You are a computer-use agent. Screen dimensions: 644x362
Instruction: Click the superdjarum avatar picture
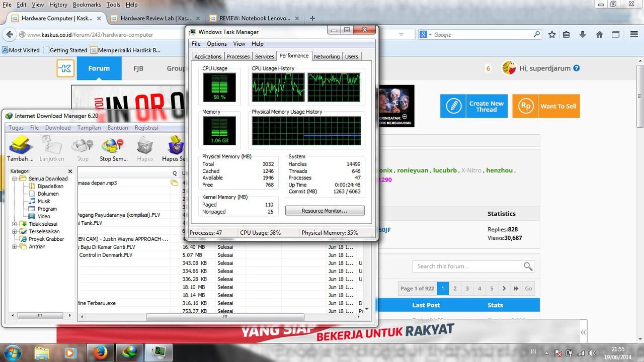[509, 68]
